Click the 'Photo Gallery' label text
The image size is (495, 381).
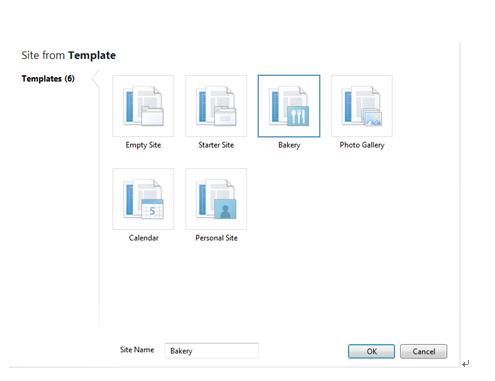point(362,145)
